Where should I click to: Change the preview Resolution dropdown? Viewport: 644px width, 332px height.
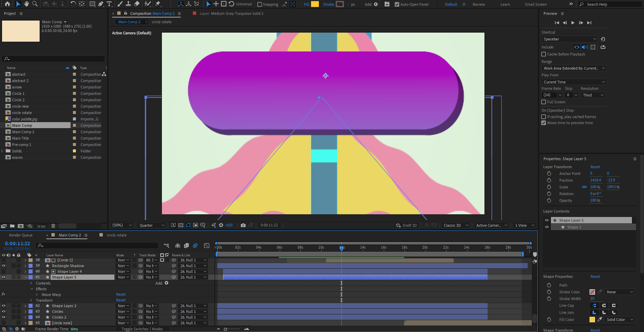pyautogui.click(x=593, y=95)
